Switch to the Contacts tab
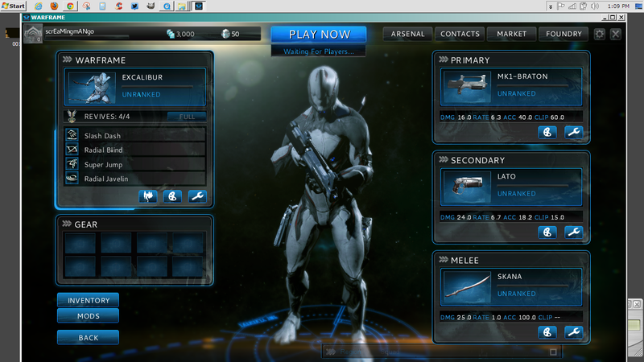644x362 pixels. [460, 34]
